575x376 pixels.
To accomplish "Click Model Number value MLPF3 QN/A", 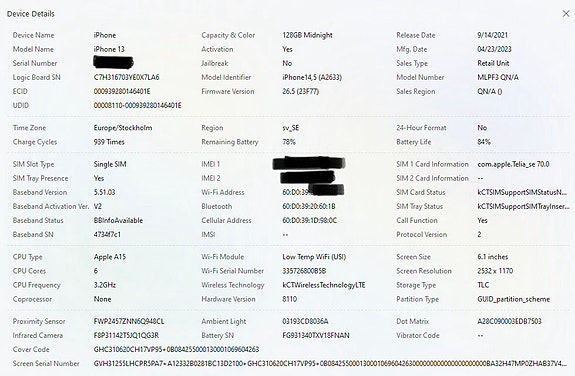I will [498, 77].
